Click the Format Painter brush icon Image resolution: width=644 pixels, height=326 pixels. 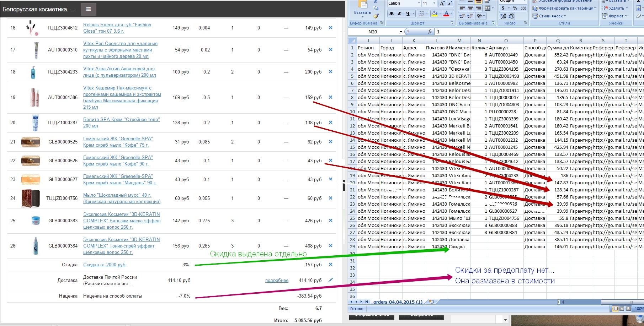pyautogui.click(x=376, y=16)
